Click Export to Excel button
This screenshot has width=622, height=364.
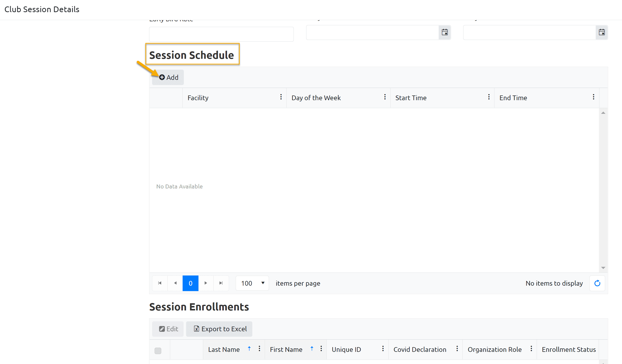pyautogui.click(x=219, y=329)
